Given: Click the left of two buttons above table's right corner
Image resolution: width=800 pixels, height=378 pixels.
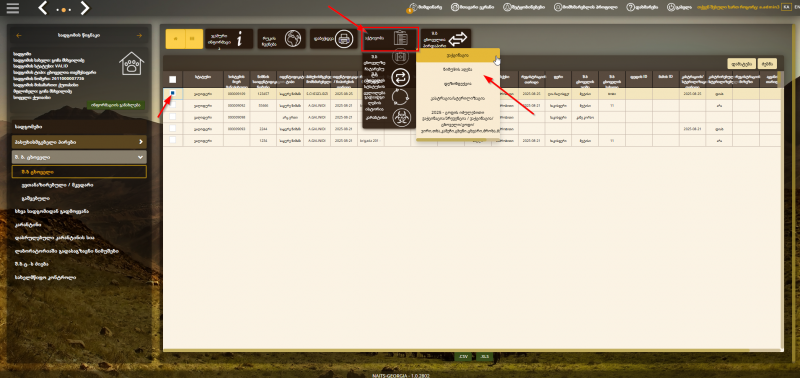Looking at the screenshot, I should pyautogui.click(x=741, y=64).
